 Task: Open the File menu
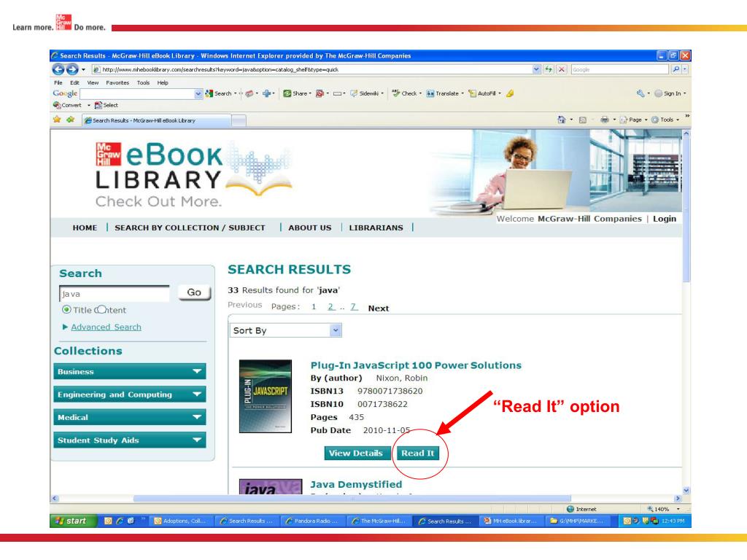pos(58,82)
